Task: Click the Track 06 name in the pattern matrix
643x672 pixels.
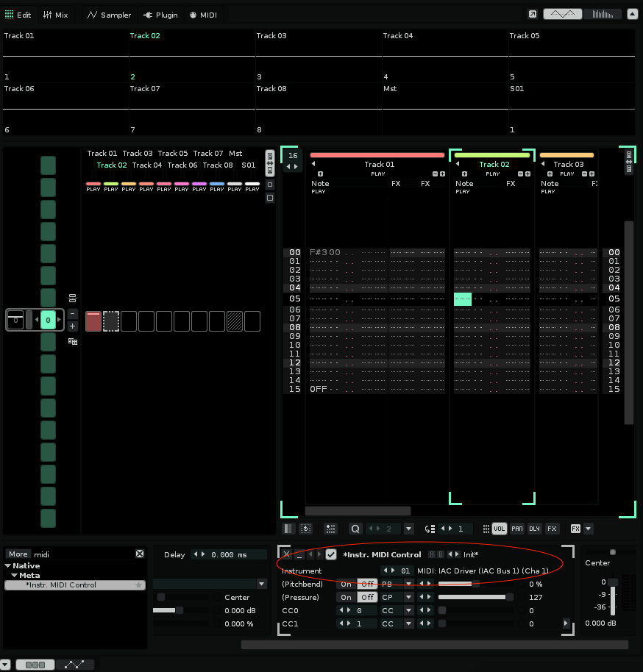Action: click(x=182, y=165)
